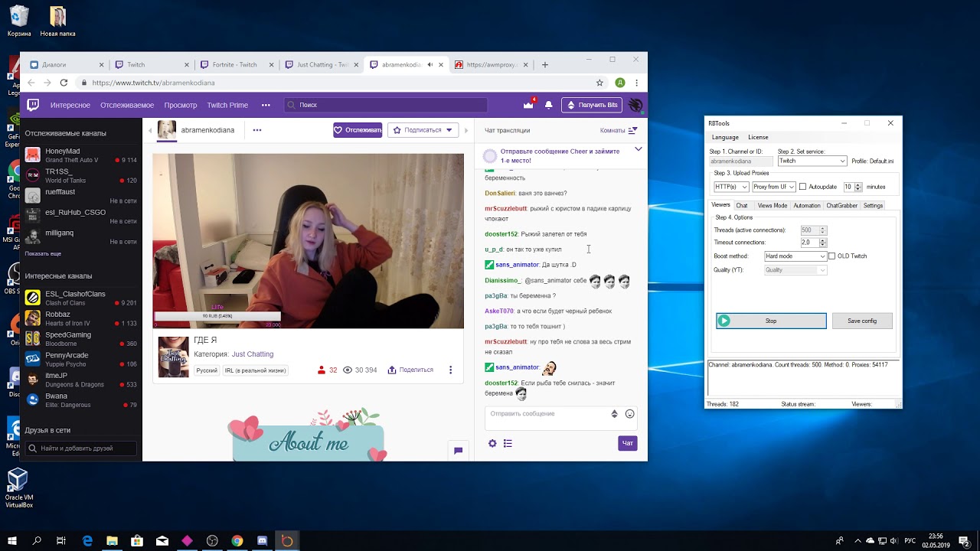
Task: Mute tab via speaker icon
Action: [x=430, y=65]
